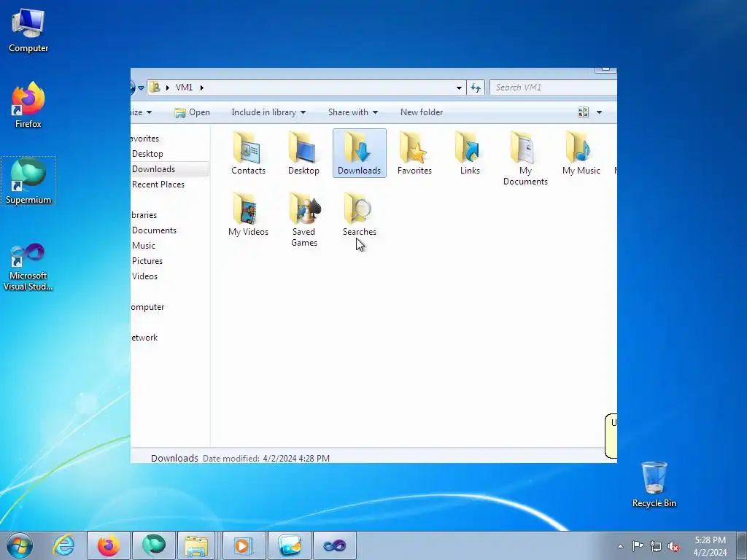747x560 pixels.
Task: Open the Share with dropdown
Action: coord(352,112)
